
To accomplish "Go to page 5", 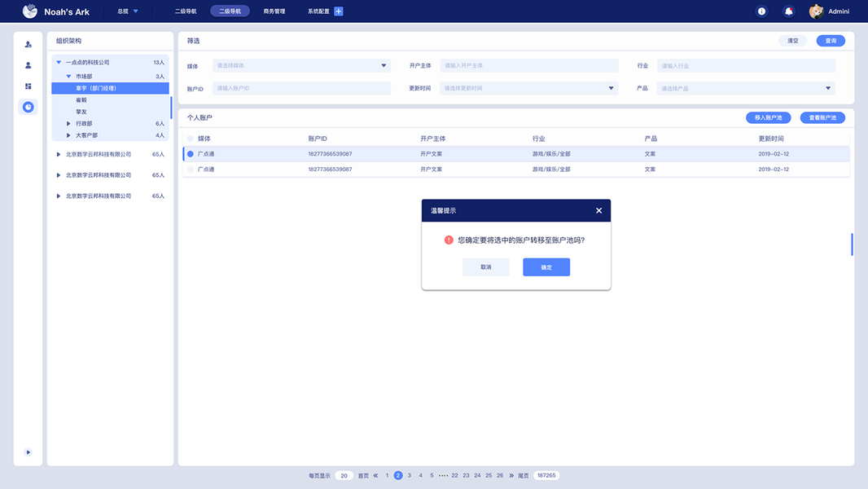I will (432, 476).
